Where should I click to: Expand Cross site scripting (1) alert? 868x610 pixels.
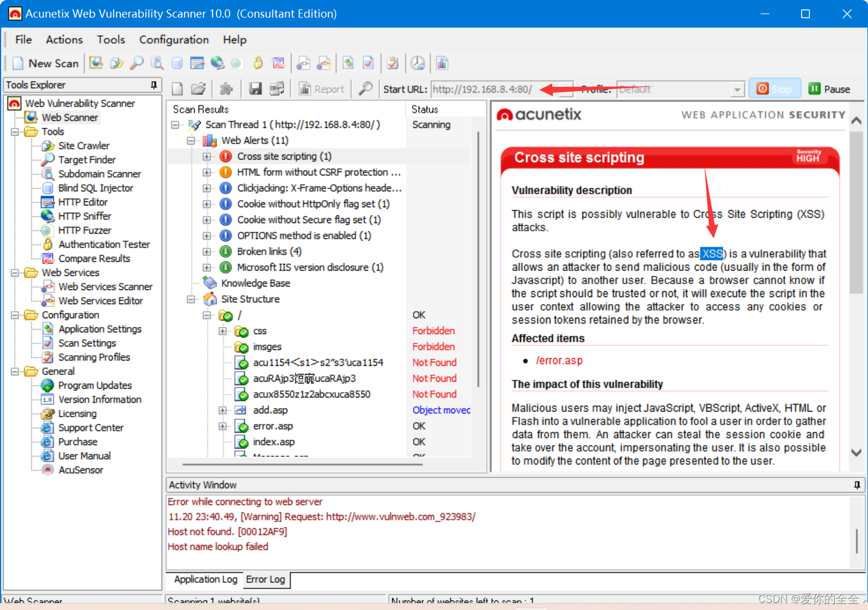pyautogui.click(x=207, y=157)
